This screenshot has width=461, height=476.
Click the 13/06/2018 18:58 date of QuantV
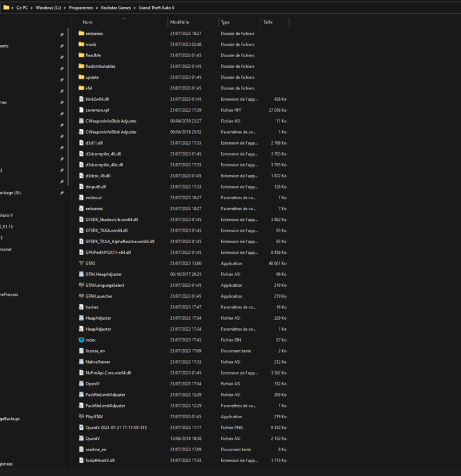(186, 439)
